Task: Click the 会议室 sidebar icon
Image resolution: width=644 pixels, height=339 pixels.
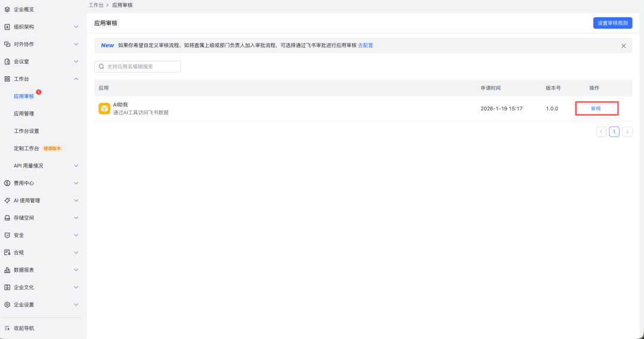Action: (x=7, y=61)
